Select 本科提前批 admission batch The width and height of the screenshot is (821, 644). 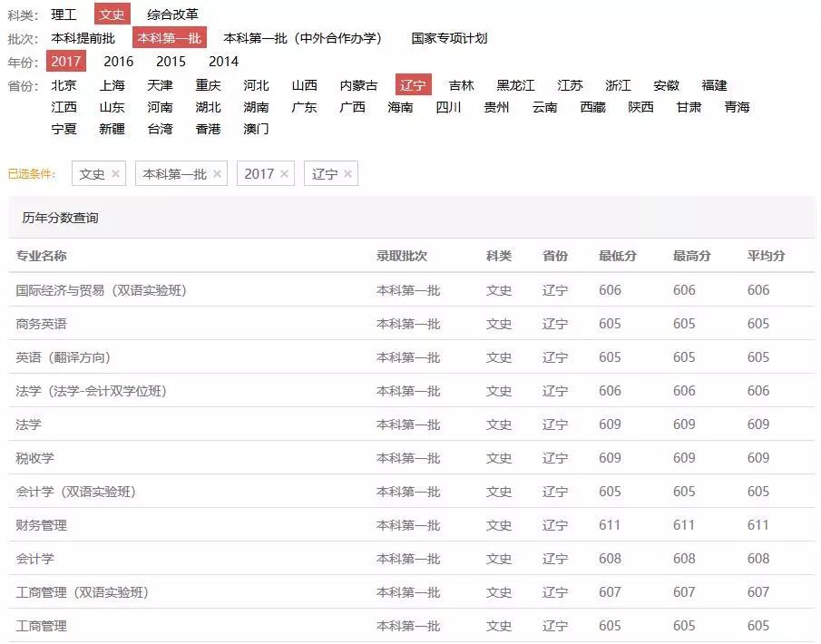pyautogui.click(x=83, y=38)
